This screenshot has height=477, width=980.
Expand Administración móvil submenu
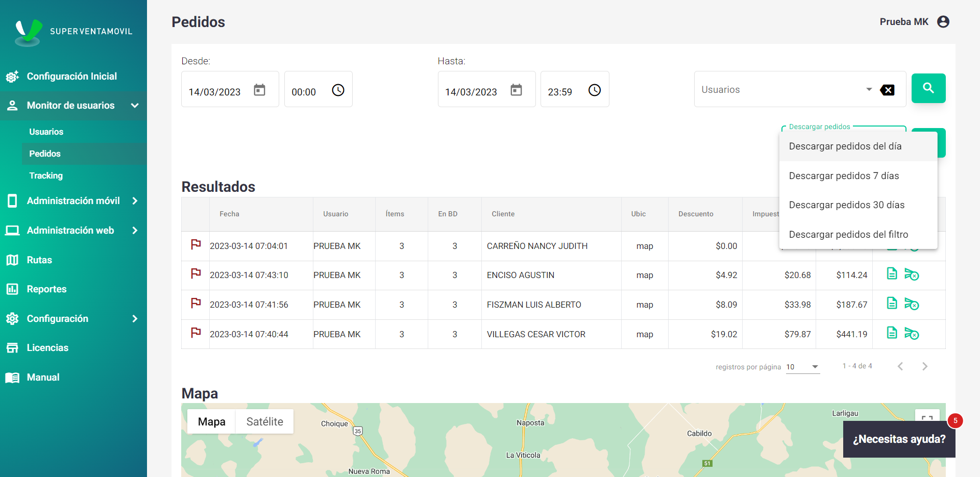tap(135, 201)
